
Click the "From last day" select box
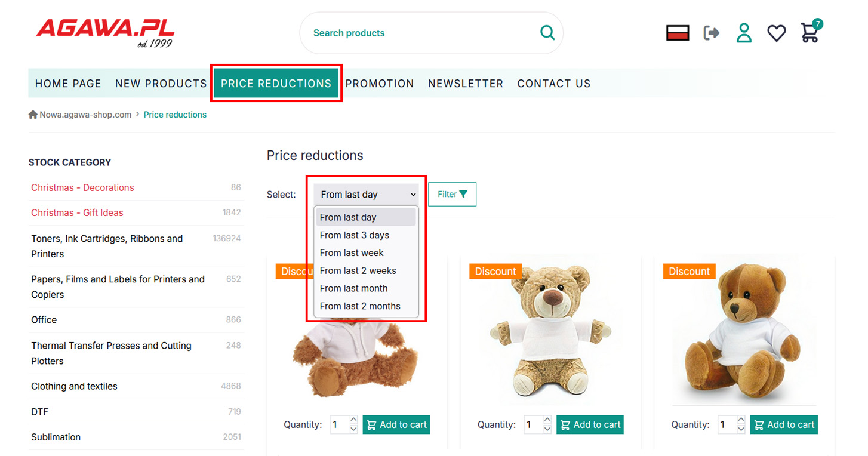366,195
